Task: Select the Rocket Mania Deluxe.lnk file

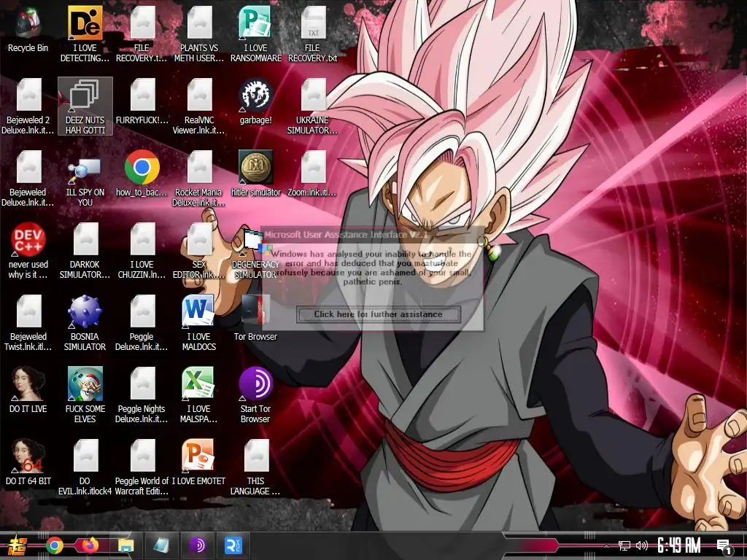Action: (x=199, y=179)
